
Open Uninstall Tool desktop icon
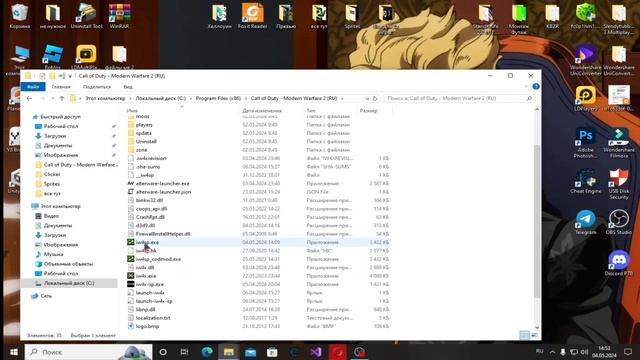pos(86,16)
